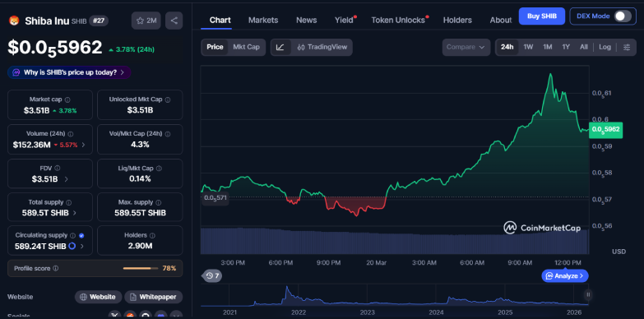Click the Total supply info icon

tap(68, 202)
